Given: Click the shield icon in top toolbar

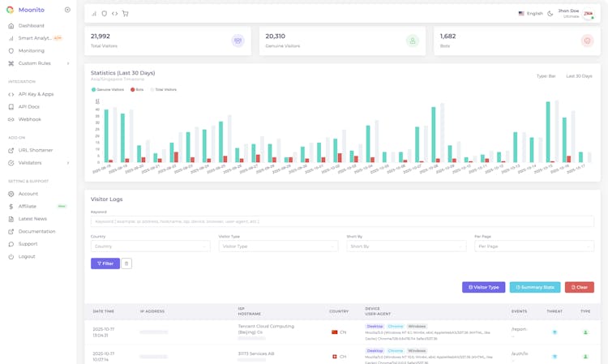Looking at the screenshot, I should [x=105, y=14].
